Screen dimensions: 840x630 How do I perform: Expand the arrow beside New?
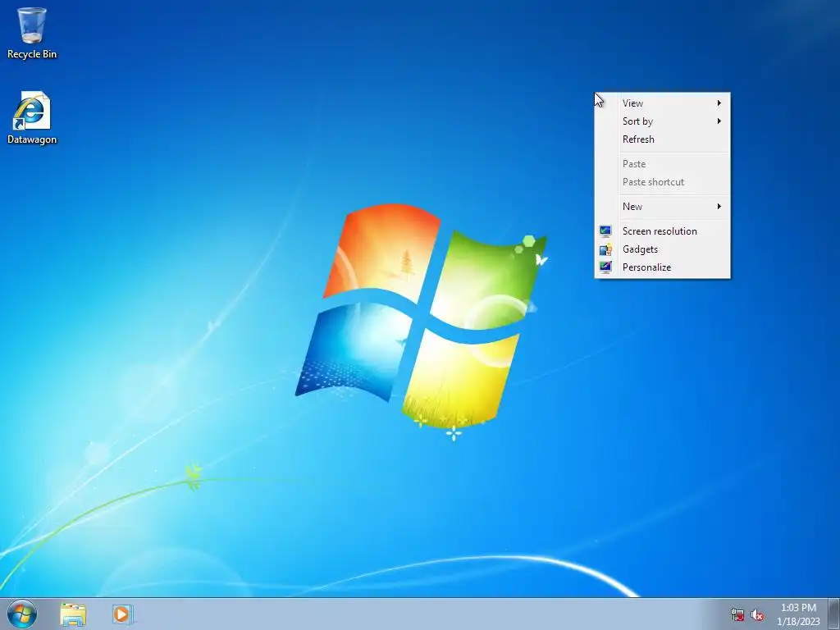pos(719,206)
